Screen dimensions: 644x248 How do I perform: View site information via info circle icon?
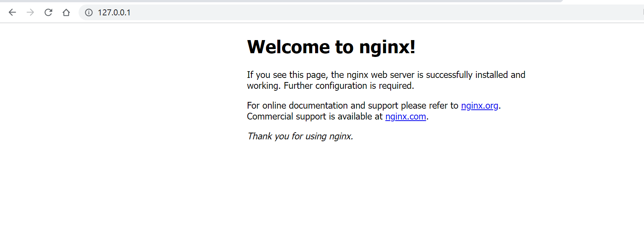tap(89, 12)
